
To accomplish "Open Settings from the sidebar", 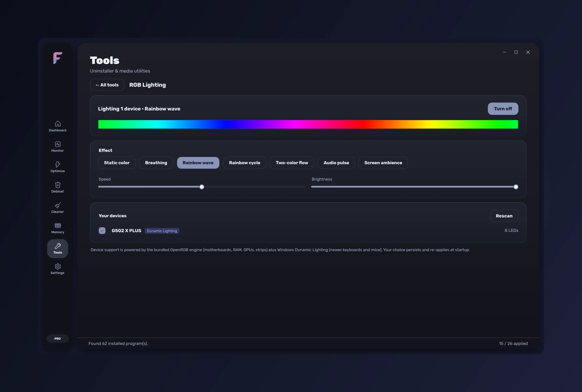I will point(57,269).
